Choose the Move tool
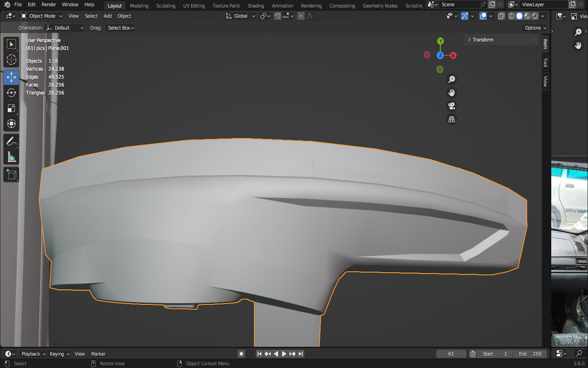The height and width of the screenshot is (368, 588). click(11, 77)
